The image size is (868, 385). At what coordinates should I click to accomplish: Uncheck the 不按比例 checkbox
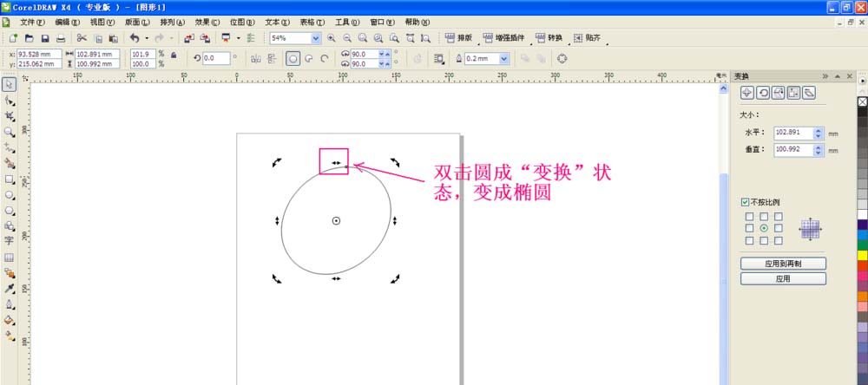745,202
